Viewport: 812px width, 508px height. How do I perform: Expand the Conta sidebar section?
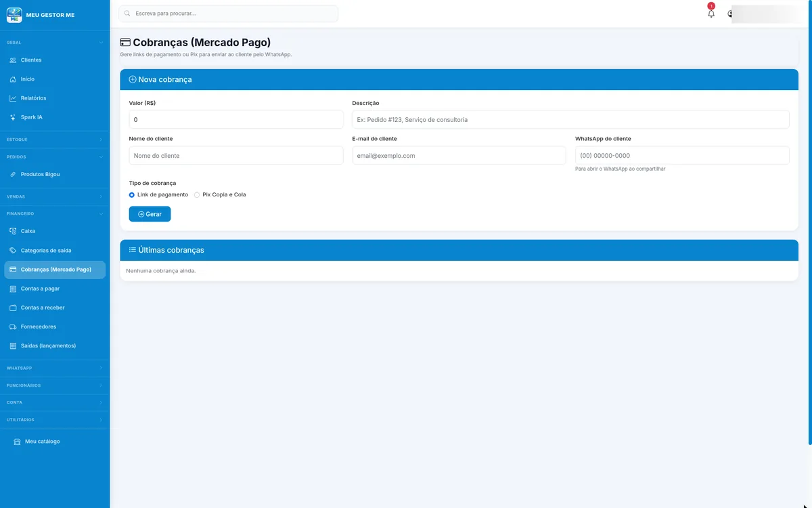[55, 402]
